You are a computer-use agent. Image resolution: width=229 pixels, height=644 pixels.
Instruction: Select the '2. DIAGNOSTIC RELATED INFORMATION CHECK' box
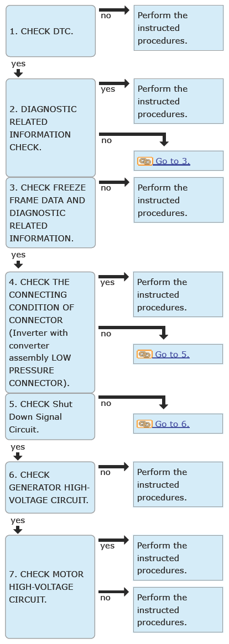(x=50, y=128)
